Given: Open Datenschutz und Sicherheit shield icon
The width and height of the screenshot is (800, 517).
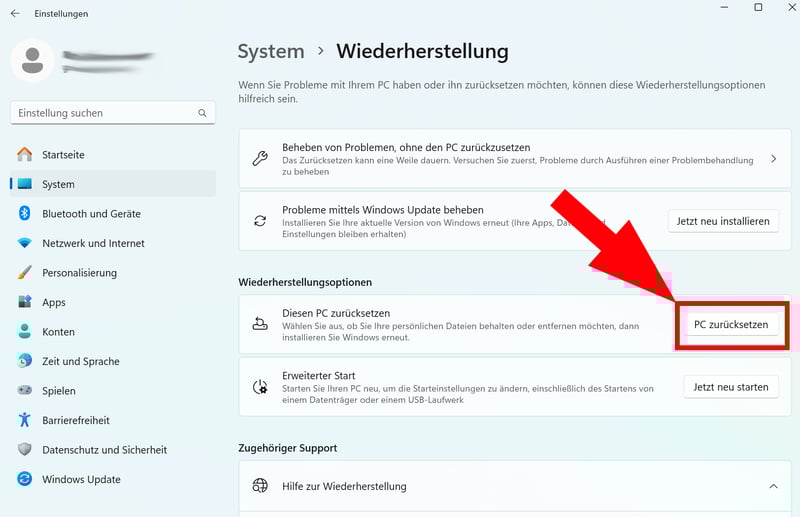Looking at the screenshot, I should pyautogui.click(x=25, y=450).
